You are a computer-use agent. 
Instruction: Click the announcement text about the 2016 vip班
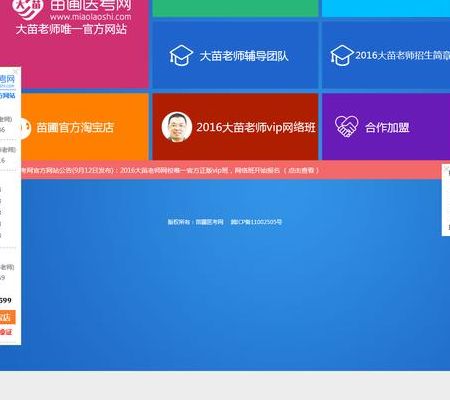coord(200,171)
